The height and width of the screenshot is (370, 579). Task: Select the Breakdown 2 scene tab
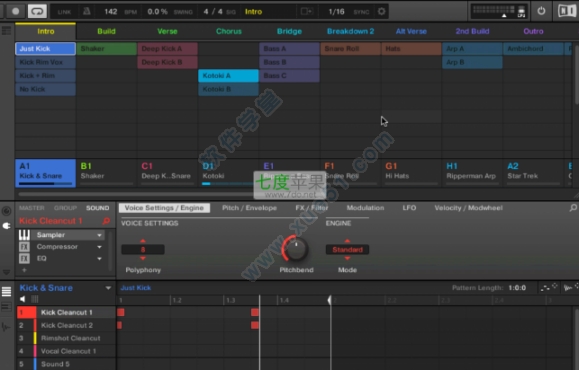point(350,31)
